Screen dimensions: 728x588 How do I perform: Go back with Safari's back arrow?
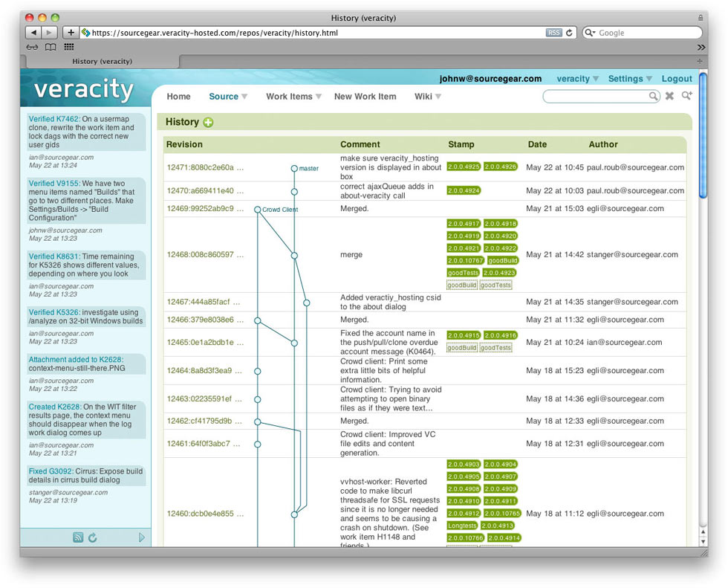(x=33, y=33)
